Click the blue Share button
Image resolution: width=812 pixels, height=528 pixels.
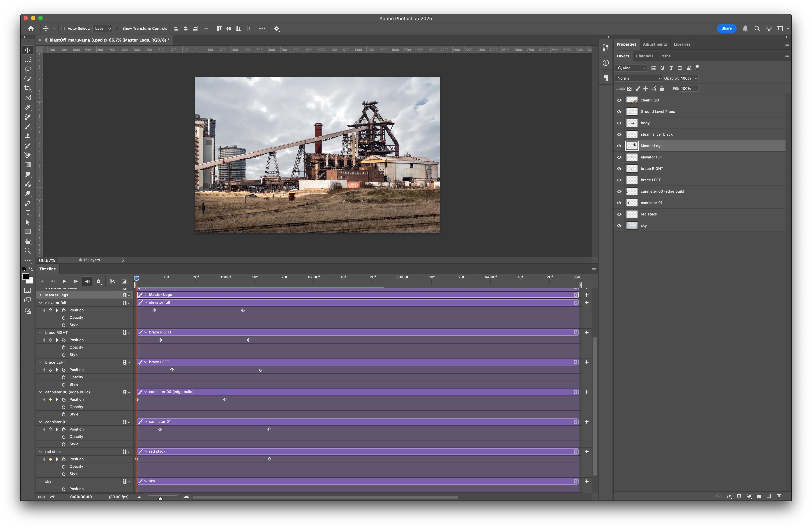tap(726, 29)
